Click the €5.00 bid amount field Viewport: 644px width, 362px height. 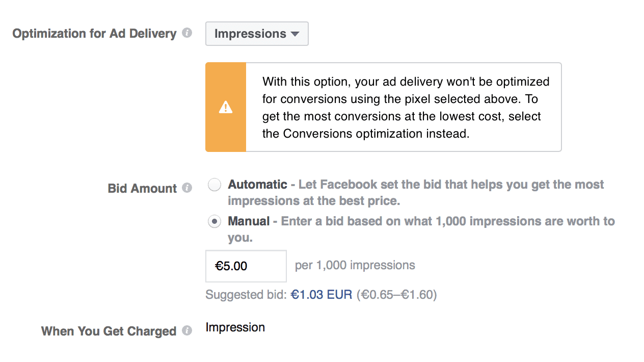(x=246, y=266)
